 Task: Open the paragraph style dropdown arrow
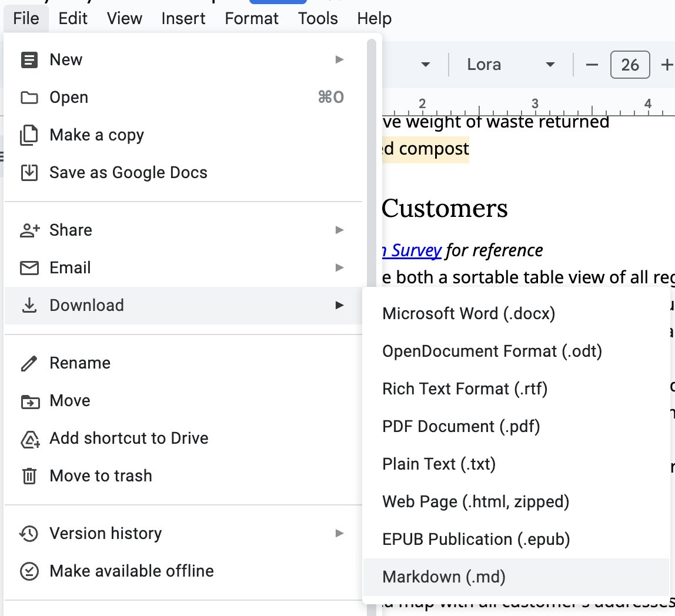(425, 65)
